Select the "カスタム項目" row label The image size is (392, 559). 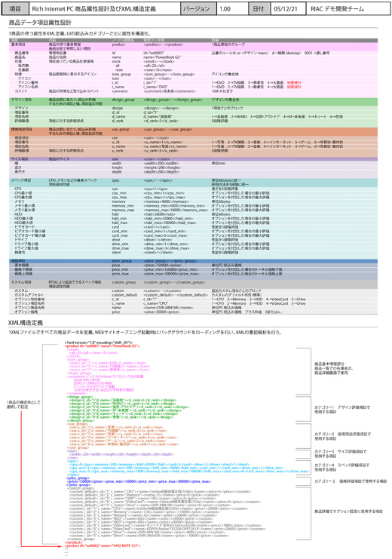coord(21,282)
